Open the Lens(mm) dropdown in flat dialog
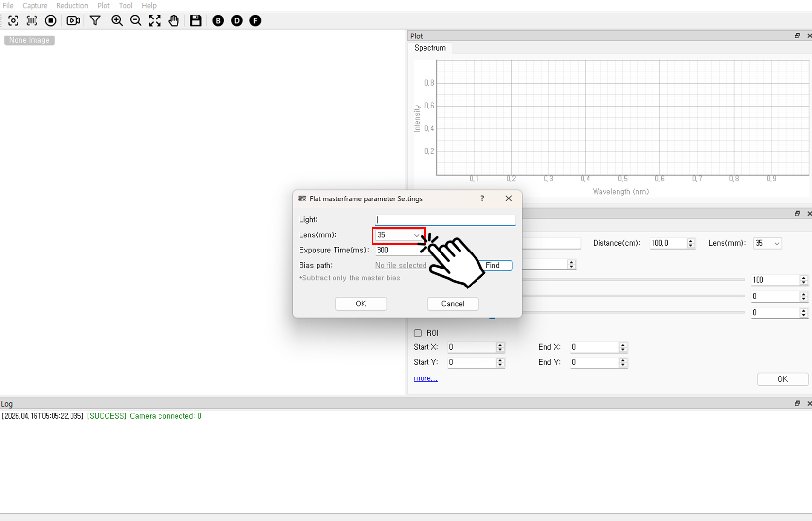 pyautogui.click(x=399, y=235)
